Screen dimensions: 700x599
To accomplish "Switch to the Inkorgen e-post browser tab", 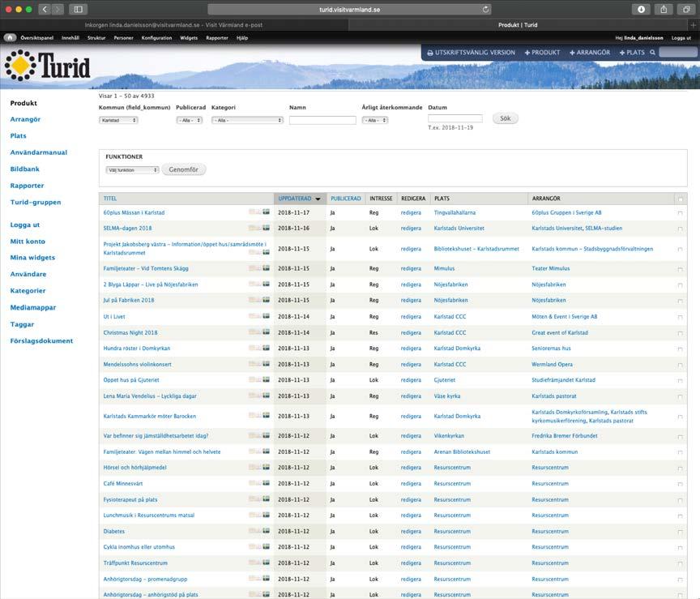I will pyautogui.click(x=173, y=25).
